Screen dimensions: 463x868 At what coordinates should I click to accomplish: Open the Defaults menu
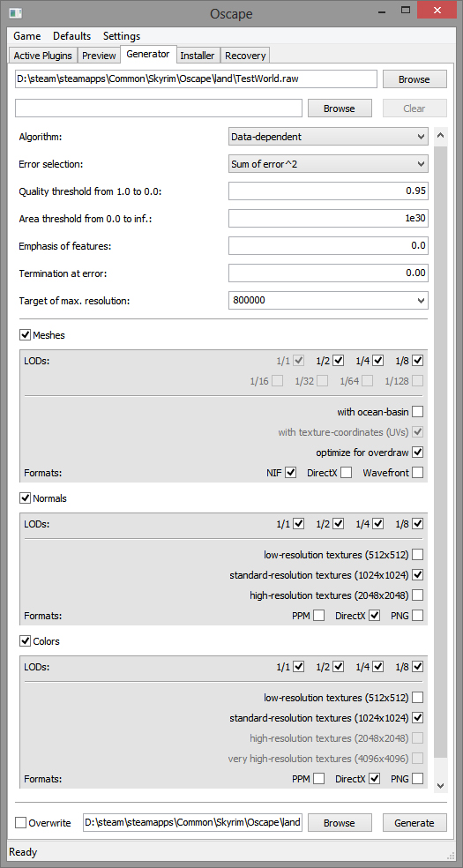[72, 36]
